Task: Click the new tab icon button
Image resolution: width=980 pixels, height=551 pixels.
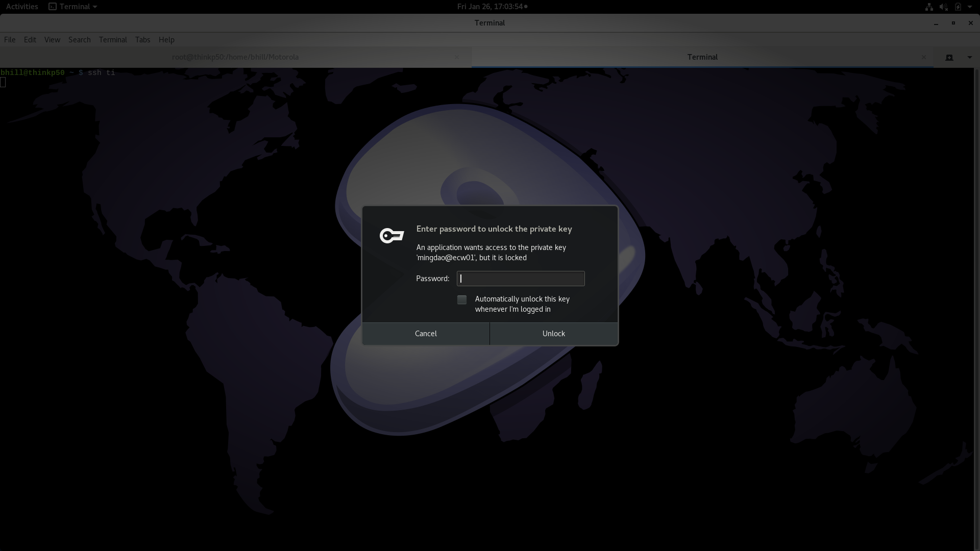Action: [949, 57]
